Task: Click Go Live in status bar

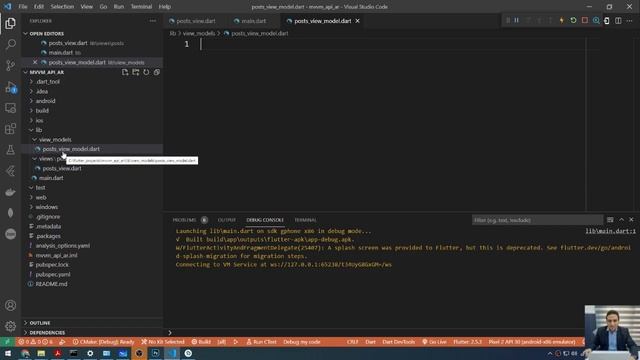Action: click(x=434, y=342)
